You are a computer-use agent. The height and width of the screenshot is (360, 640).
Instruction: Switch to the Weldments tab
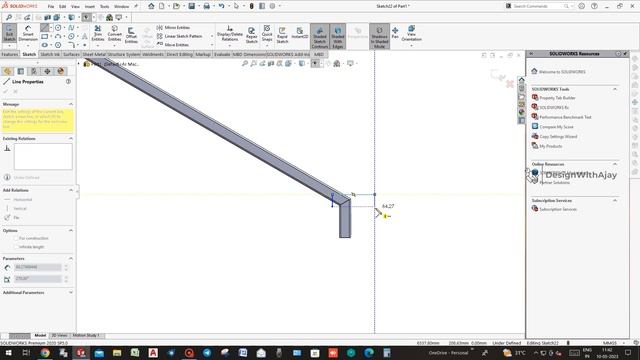[x=153, y=54]
